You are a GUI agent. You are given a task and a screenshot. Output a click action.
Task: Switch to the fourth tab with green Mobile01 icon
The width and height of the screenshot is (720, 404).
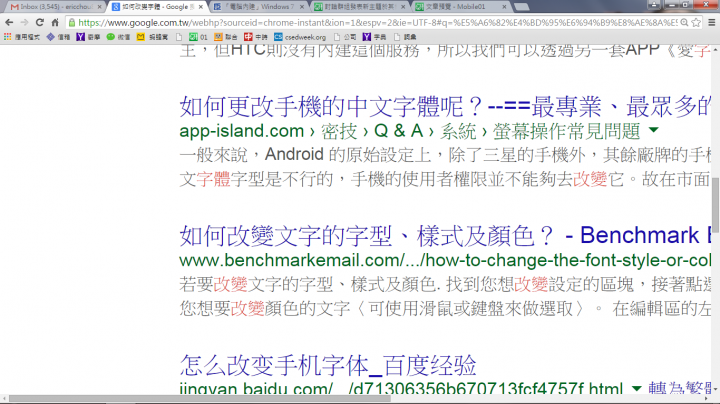point(359,7)
